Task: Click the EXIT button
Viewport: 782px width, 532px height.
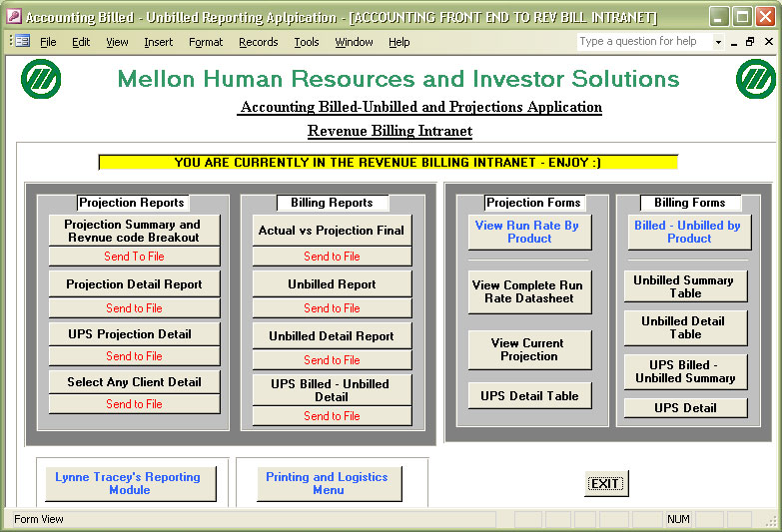Action: [x=606, y=484]
